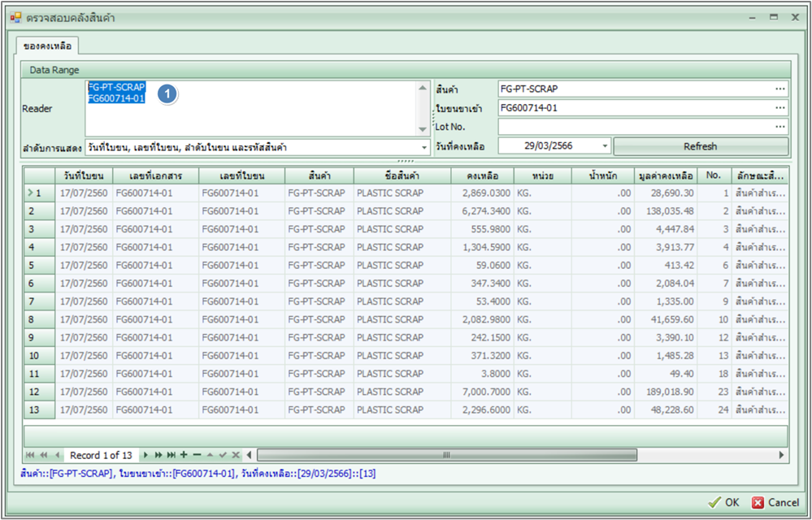Viewport: 812px width, 520px height.
Task: Click the OK button
Action: [x=723, y=502]
